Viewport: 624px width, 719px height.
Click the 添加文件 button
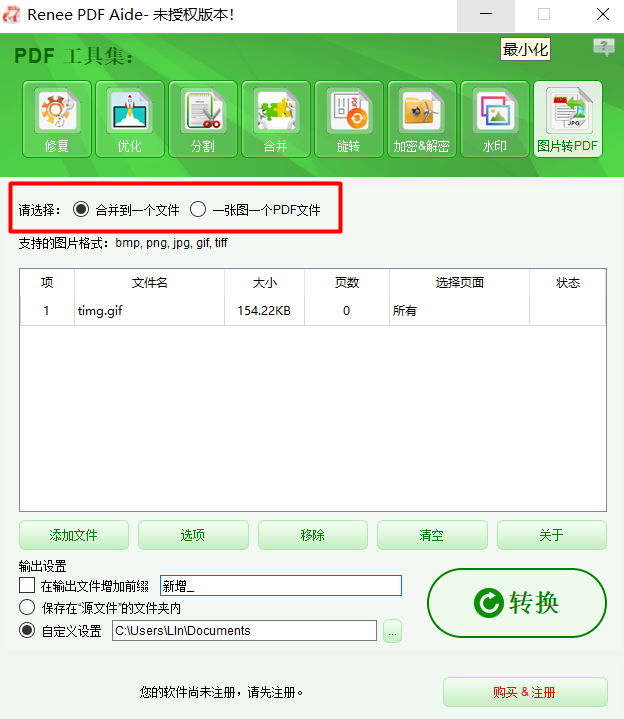(x=74, y=535)
